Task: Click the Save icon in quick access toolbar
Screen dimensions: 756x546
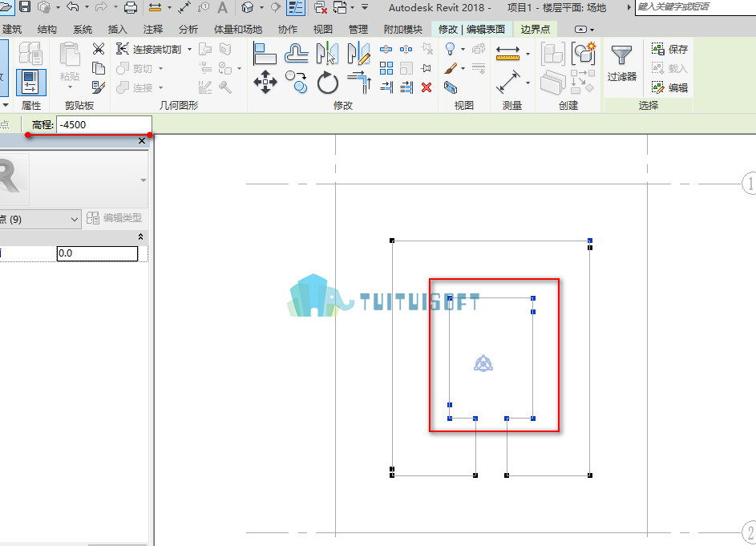Action: pos(25,6)
